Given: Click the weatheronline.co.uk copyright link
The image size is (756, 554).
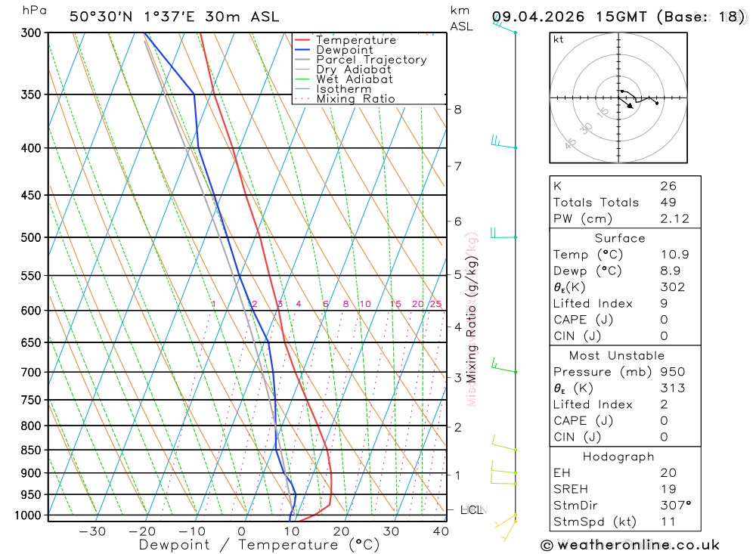Looking at the screenshot, I should 631,545.
